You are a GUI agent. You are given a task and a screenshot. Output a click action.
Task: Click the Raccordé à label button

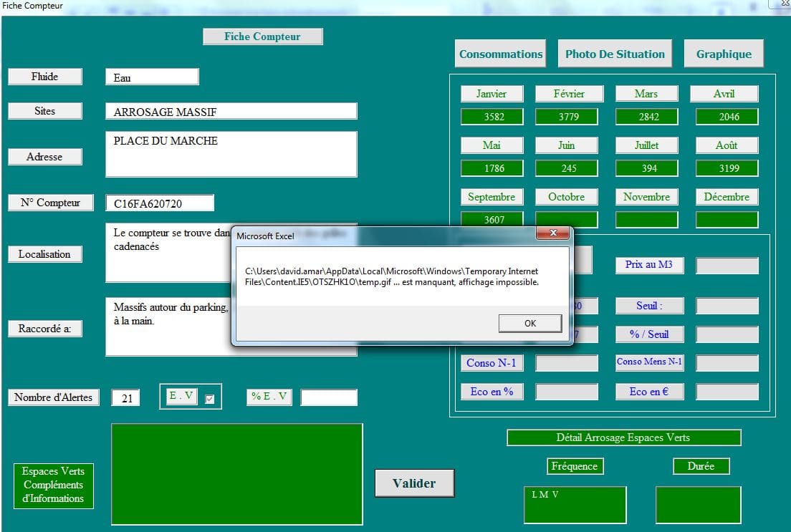[45, 329]
